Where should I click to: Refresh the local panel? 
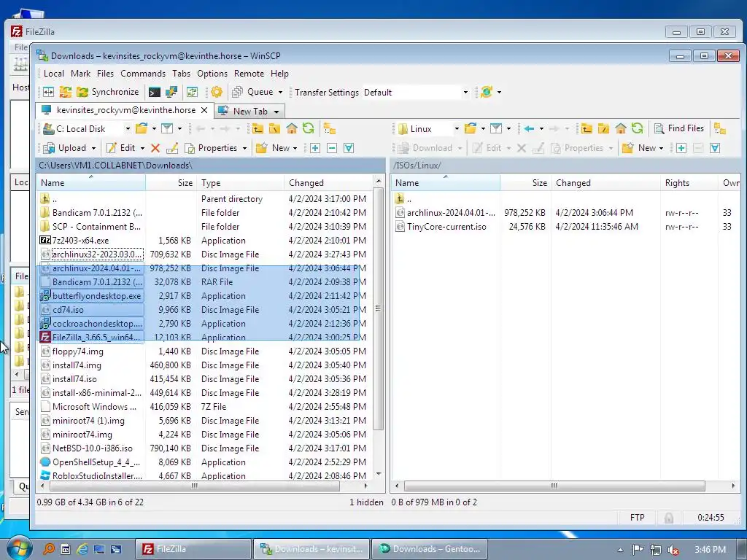pos(309,128)
